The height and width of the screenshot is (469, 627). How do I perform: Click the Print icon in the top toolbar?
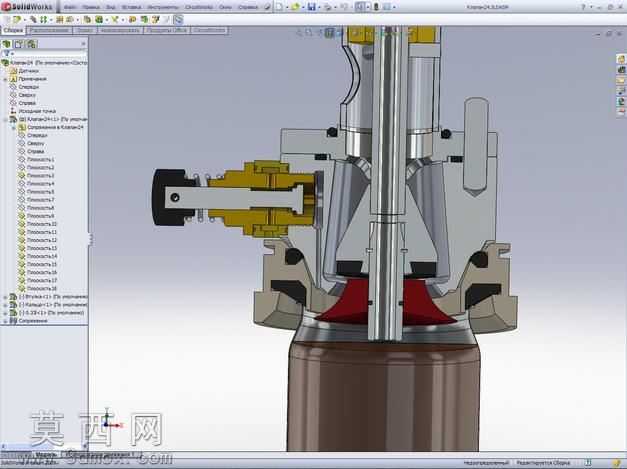tap(327, 7)
